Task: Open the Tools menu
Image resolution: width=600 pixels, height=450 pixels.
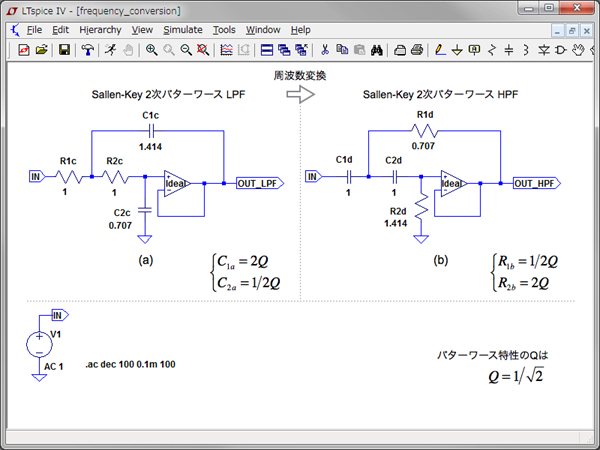Action: pyautogui.click(x=224, y=30)
